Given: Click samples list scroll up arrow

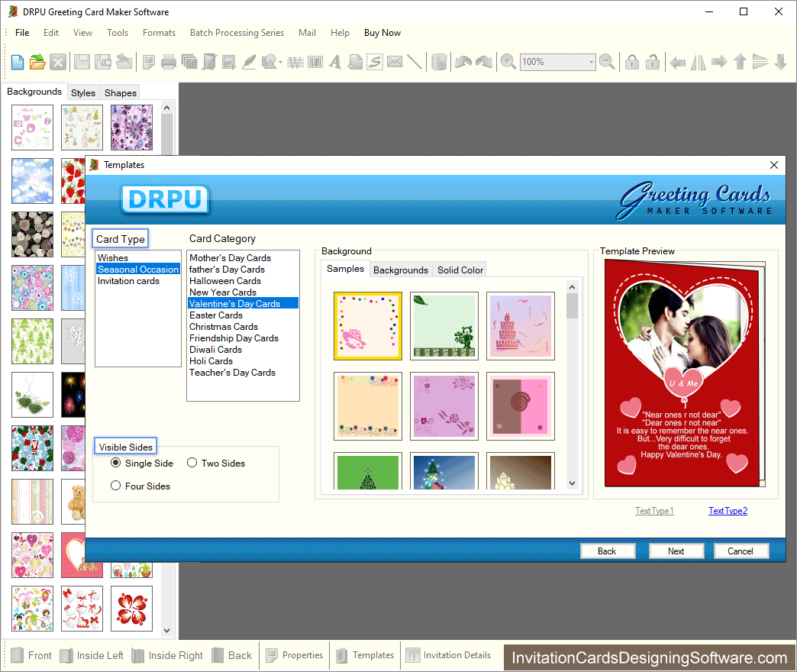Looking at the screenshot, I should tap(573, 287).
